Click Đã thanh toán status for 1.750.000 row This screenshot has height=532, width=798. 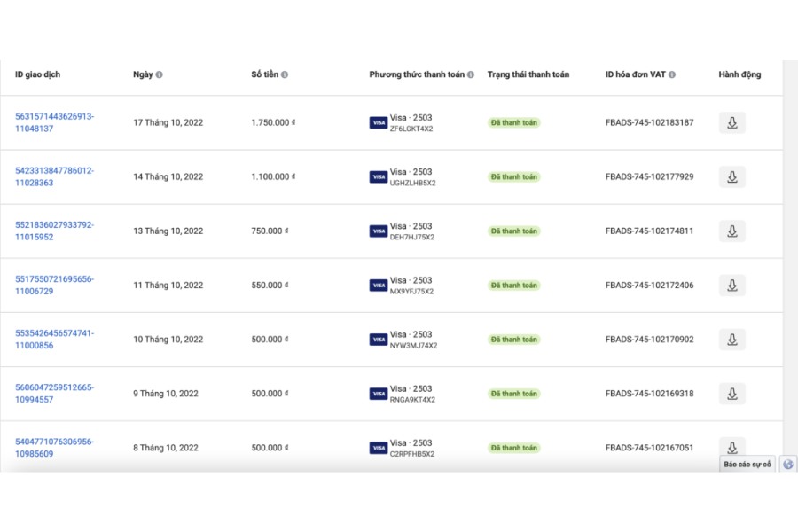[514, 122]
